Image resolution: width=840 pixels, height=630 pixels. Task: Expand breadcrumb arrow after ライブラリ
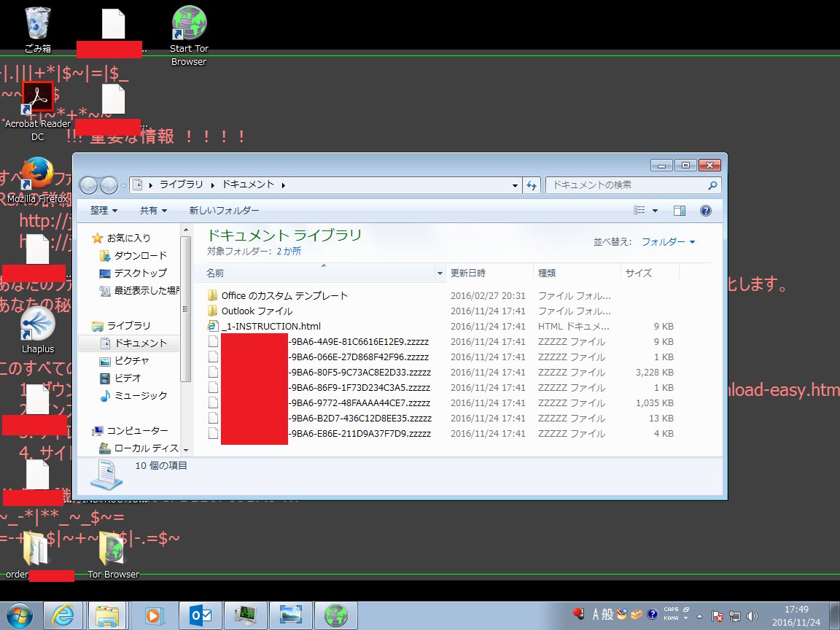pos(212,185)
